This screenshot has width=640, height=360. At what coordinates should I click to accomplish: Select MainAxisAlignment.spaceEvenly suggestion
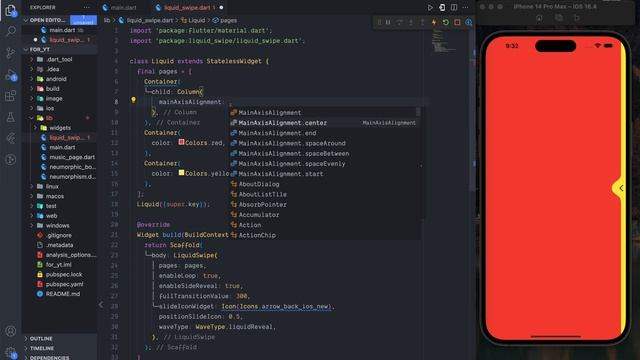click(324, 164)
